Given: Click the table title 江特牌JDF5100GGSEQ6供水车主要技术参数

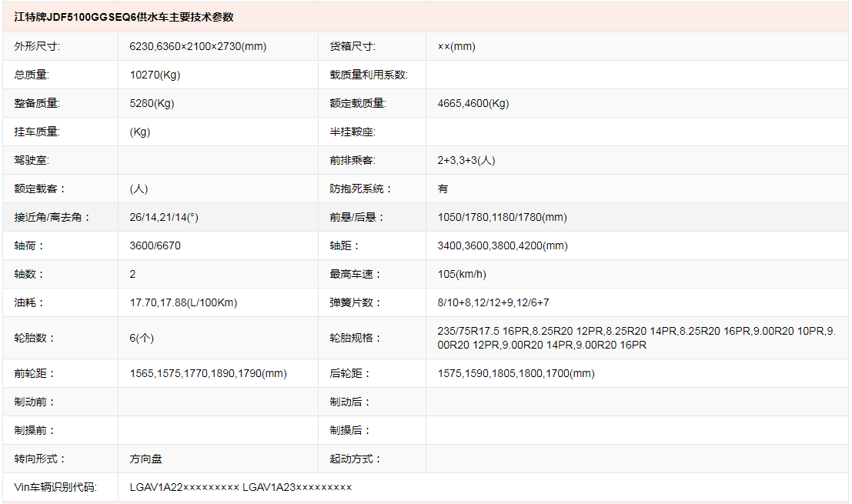Looking at the screenshot, I should (x=124, y=18).
